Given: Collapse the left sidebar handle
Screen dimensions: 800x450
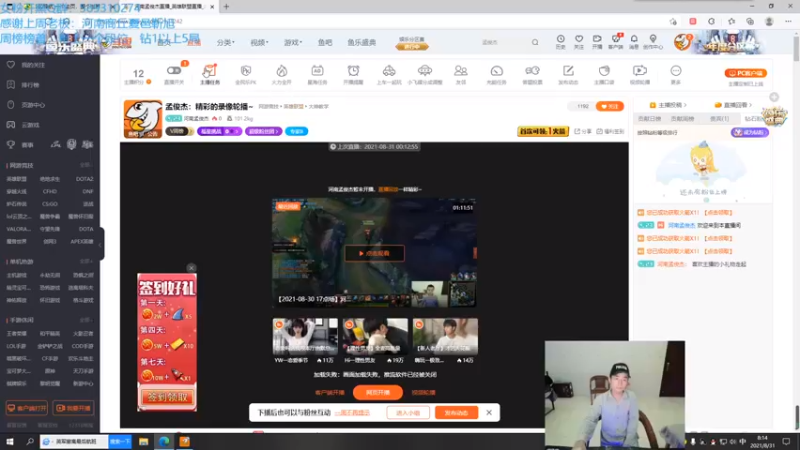Looking at the screenshot, I should [102, 244].
